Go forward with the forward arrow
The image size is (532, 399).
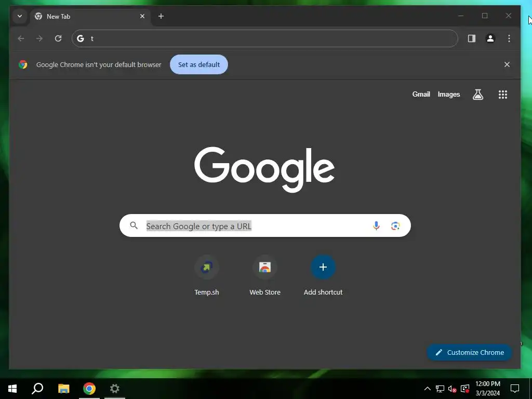[x=39, y=38]
